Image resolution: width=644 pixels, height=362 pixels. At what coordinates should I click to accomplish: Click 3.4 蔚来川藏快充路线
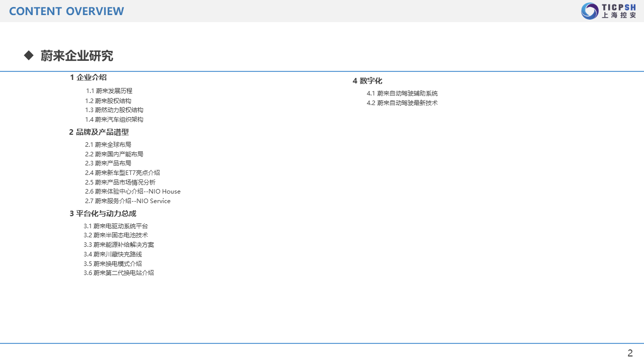pyautogui.click(x=113, y=254)
